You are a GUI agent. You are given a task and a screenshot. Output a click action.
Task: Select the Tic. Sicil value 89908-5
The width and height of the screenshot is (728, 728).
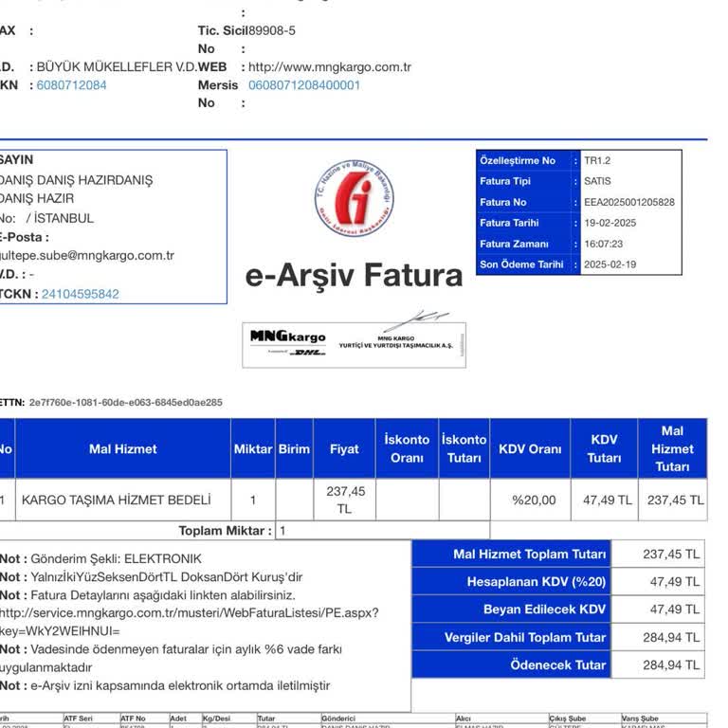click(272, 30)
